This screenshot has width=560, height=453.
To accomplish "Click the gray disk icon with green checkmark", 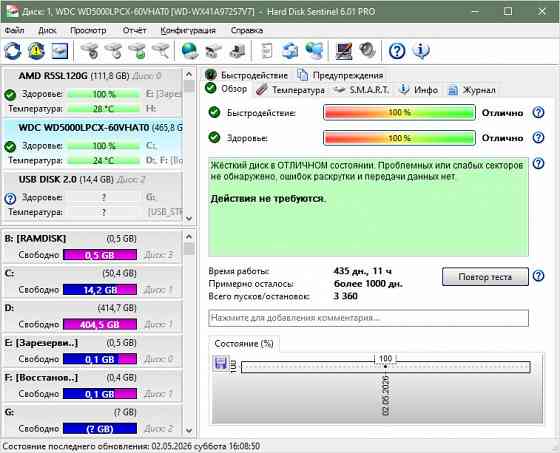I will click(137, 50).
